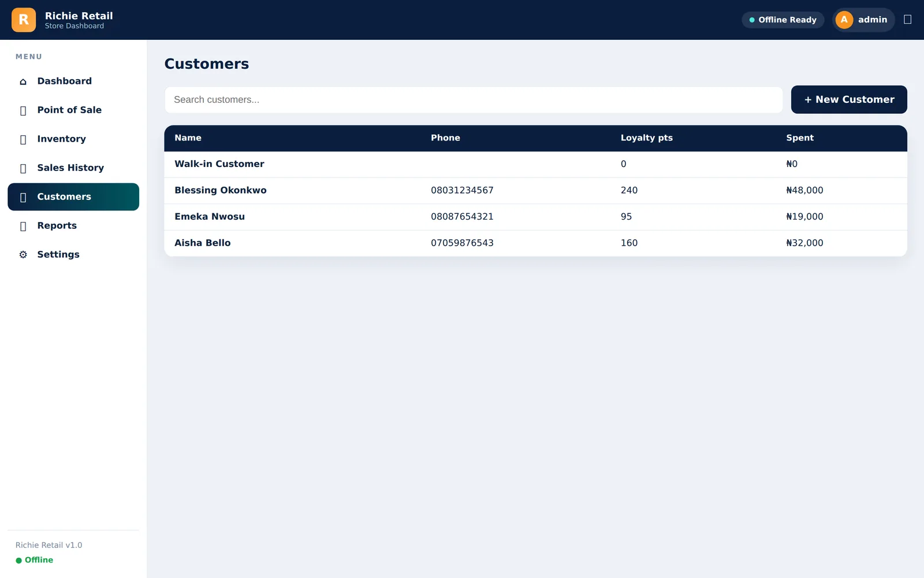
Task: Go to Point of Sale
Action: click(x=73, y=110)
